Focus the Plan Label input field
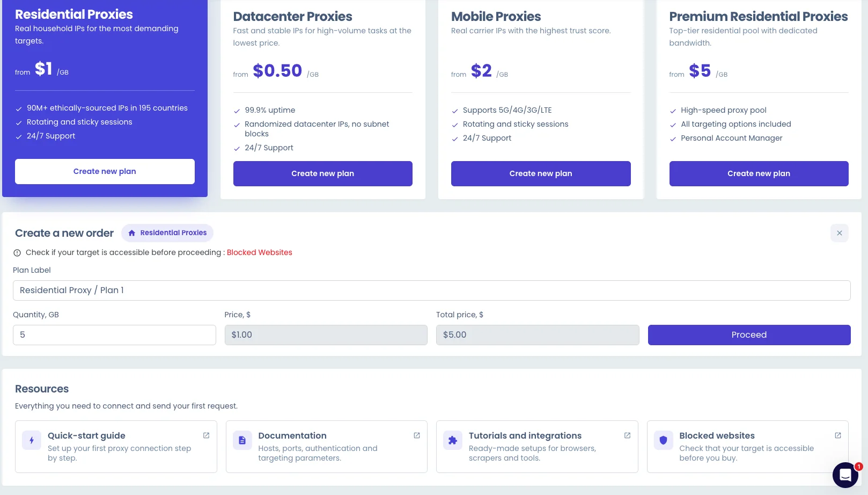The image size is (868, 495). [432, 290]
